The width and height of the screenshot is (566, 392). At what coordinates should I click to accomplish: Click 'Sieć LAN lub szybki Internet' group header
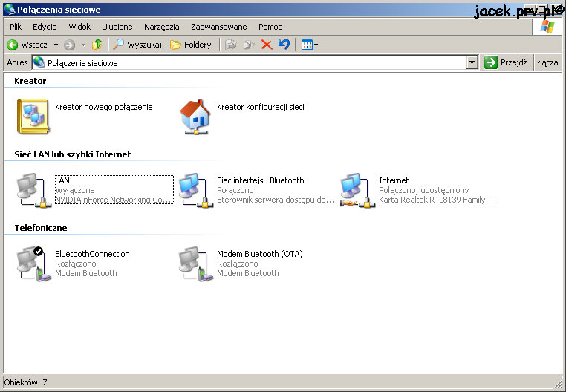click(73, 154)
